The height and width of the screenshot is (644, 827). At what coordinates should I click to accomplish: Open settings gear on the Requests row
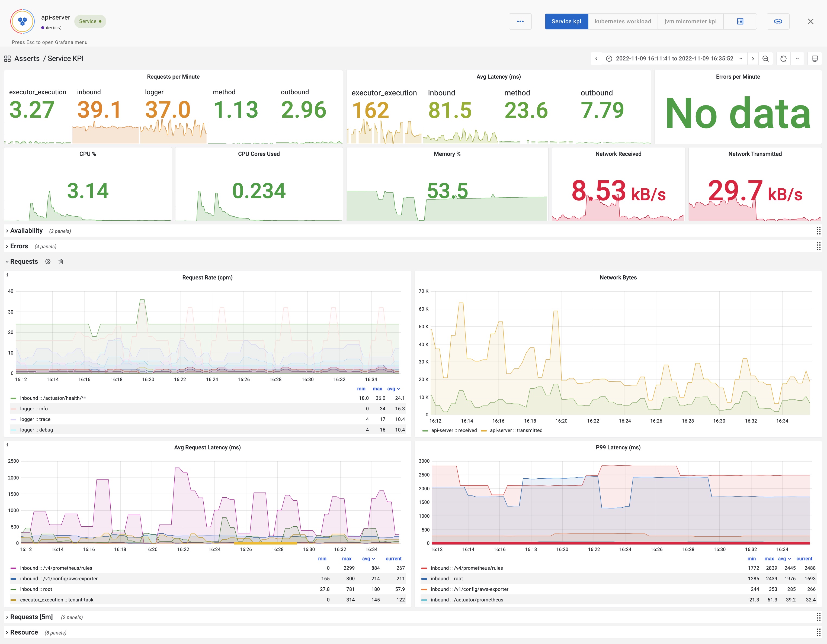click(x=48, y=262)
